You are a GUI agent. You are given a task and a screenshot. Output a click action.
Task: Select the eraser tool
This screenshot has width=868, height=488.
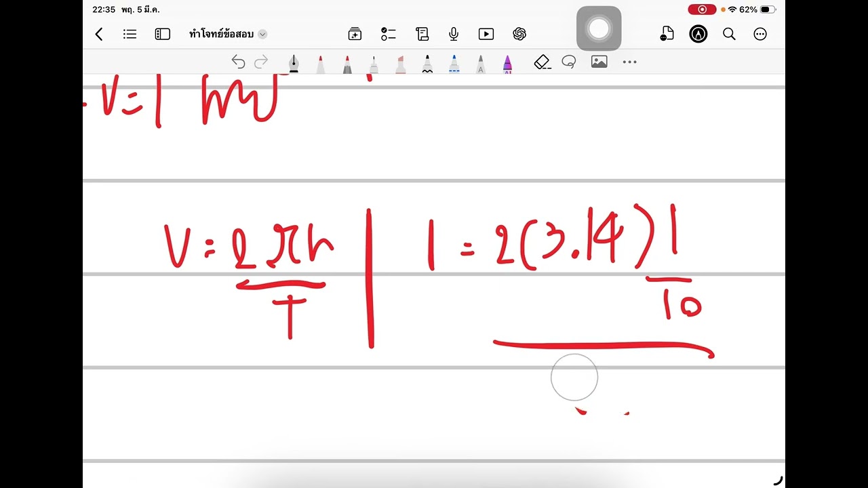542,62
